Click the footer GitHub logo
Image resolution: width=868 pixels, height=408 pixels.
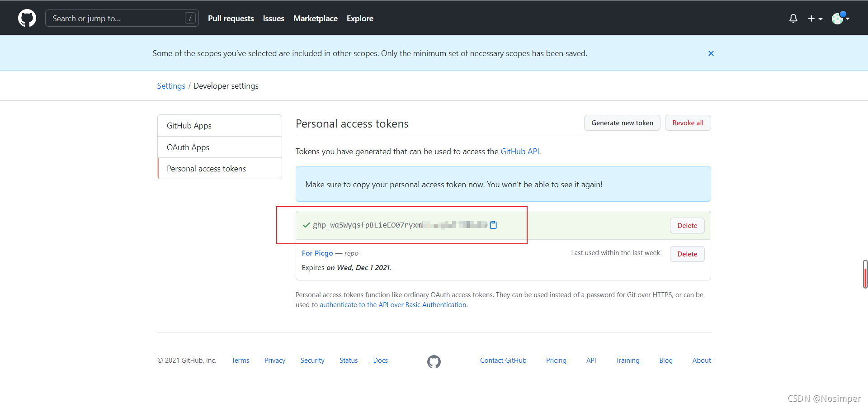point(434,361)
